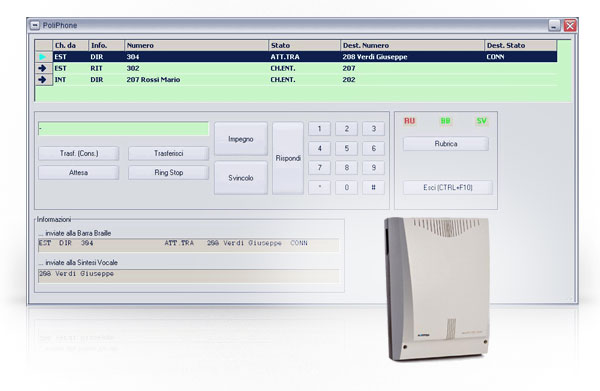Dial keypad digit 7
The height and width of the screenshot is (391, 600).
tap(320, 168)
